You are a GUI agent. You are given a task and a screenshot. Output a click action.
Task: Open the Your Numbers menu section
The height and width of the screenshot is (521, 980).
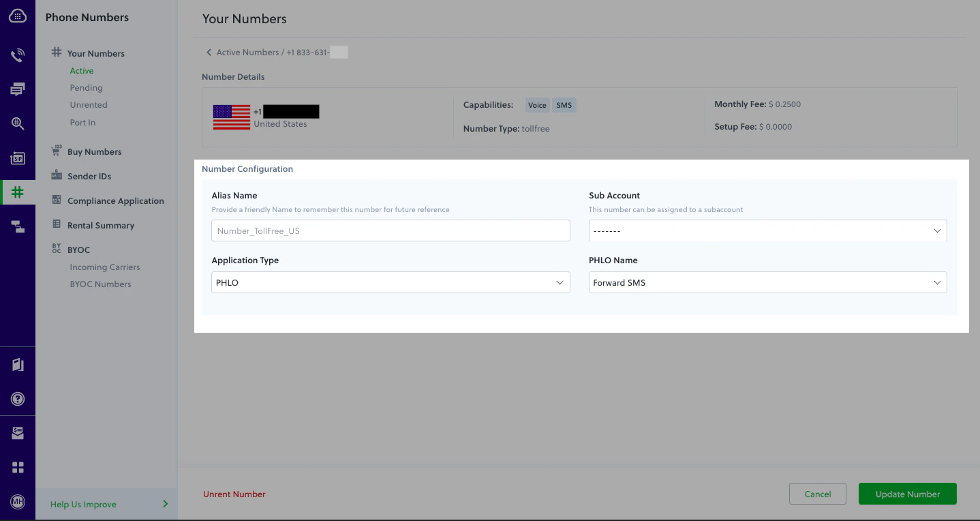[96, 53]
